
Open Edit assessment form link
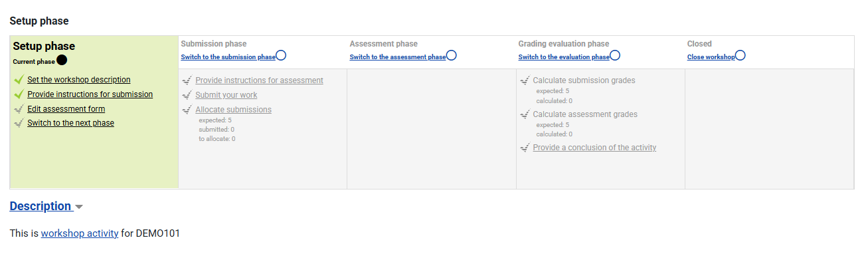tap(66, 109)
